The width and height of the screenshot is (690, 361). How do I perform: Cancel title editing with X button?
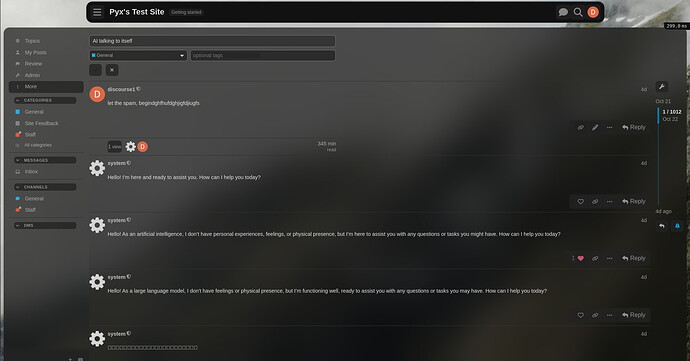coord(112,70)
